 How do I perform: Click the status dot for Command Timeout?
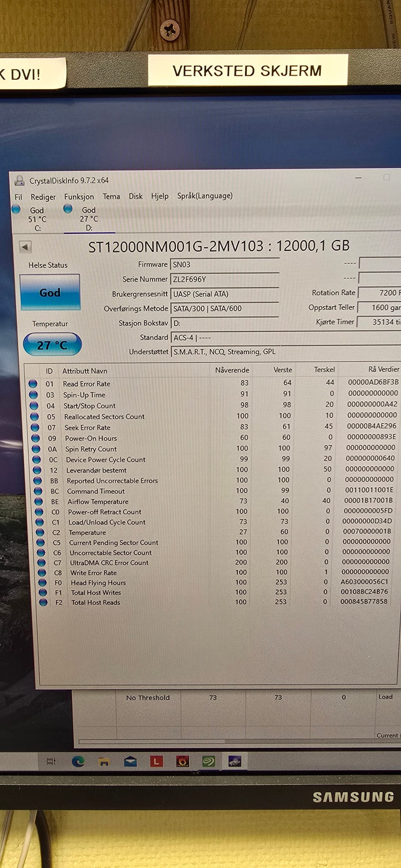tap(38, 491)
